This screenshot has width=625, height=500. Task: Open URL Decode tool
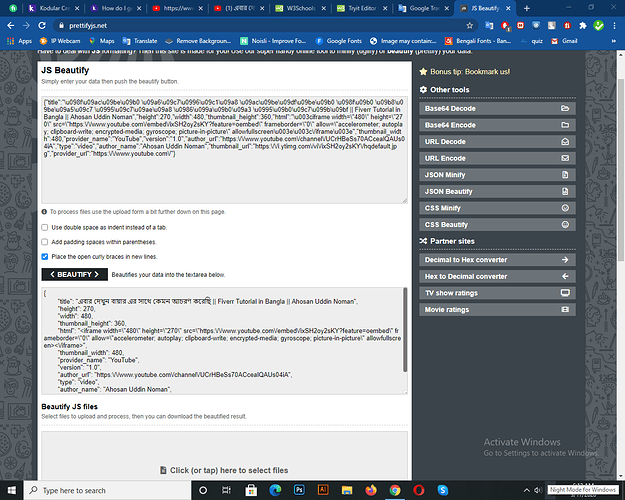point(497,142)
